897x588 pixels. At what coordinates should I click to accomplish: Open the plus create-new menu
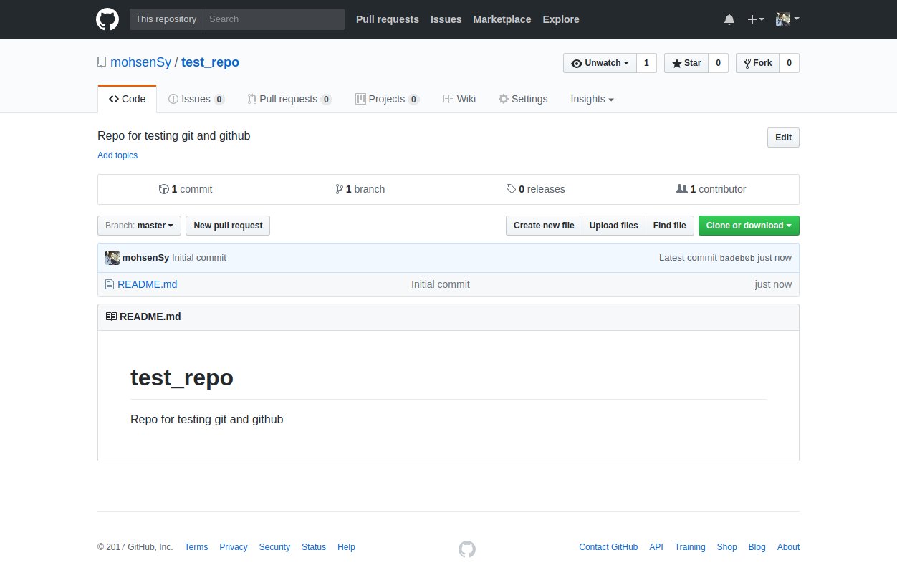click(x=756, y=19)
